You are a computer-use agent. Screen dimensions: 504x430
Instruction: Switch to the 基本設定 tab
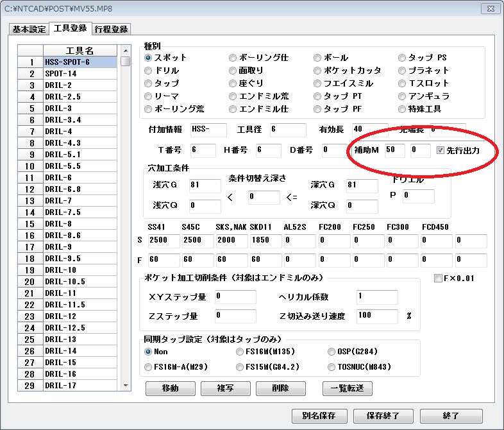coord(29,30)
